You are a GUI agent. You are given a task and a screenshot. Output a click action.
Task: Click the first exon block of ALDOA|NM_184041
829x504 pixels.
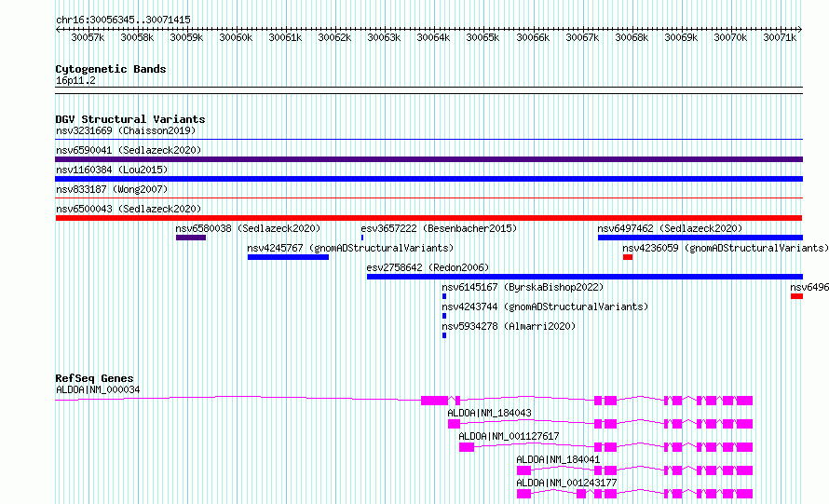point(523,470)
